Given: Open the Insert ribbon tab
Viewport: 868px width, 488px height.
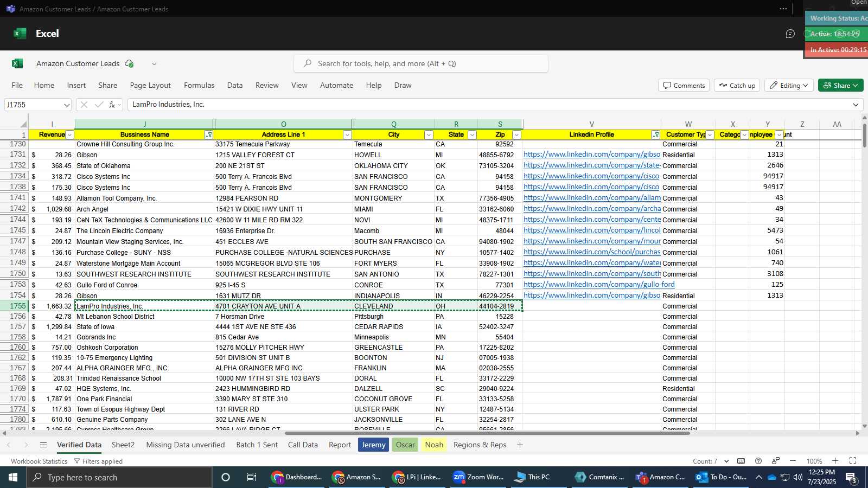Looking at the screenshot, I should tap(76, 85).
